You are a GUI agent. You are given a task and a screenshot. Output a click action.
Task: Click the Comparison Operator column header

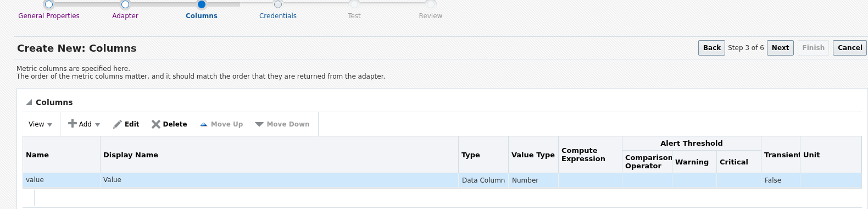[647, 162]
